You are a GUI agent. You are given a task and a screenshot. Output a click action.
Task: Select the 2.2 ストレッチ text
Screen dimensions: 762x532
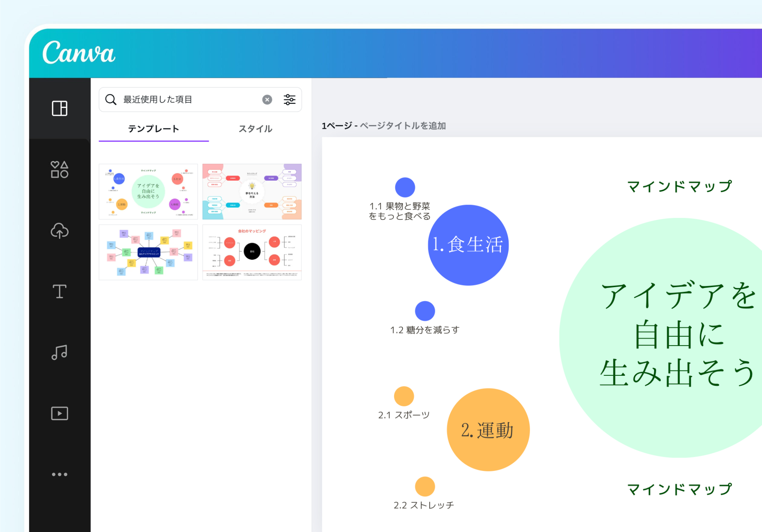point(424,505)
